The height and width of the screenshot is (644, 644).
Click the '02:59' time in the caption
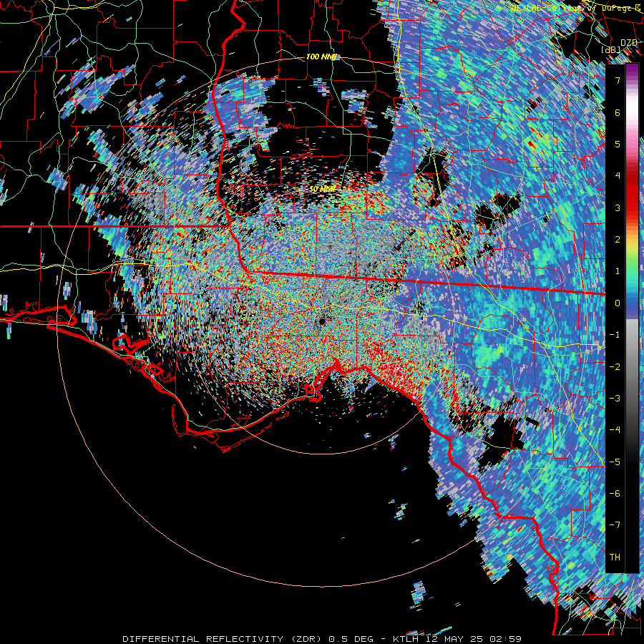point(507,639)
